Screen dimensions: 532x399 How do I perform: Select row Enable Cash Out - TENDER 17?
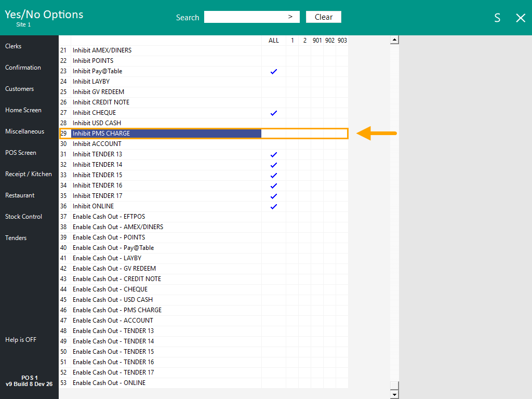(204, 373)
